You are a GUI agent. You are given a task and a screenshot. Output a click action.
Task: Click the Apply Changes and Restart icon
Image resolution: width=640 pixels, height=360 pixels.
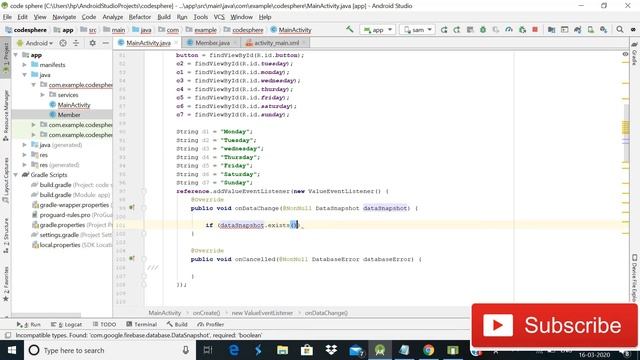444,30
